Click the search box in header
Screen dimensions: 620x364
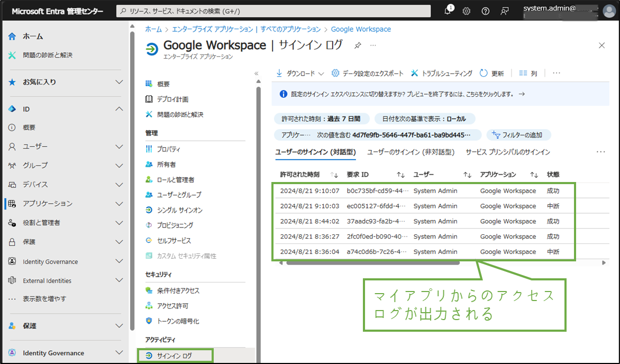pos(273,11)
